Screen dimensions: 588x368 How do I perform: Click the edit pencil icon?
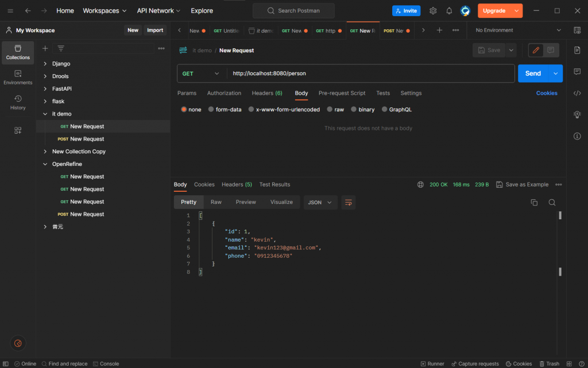536,50
